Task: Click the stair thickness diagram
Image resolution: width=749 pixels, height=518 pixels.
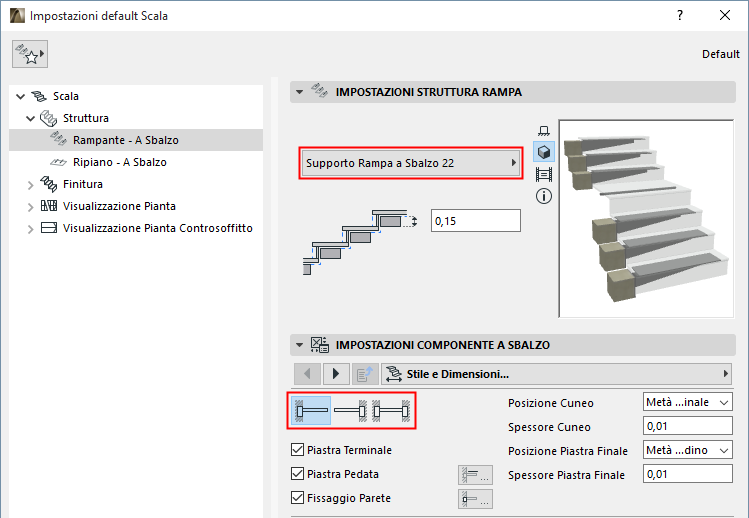Action: coord(360,242)
